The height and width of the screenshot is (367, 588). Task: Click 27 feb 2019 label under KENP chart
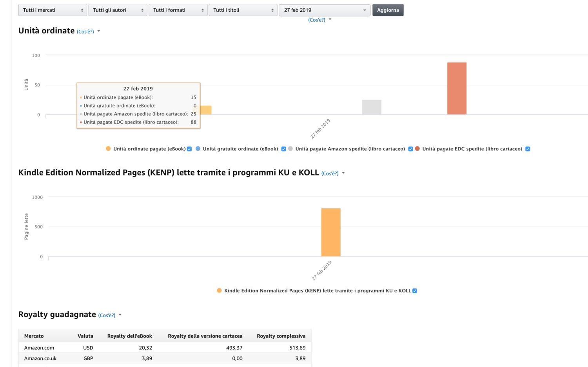(x=322, y=270)
